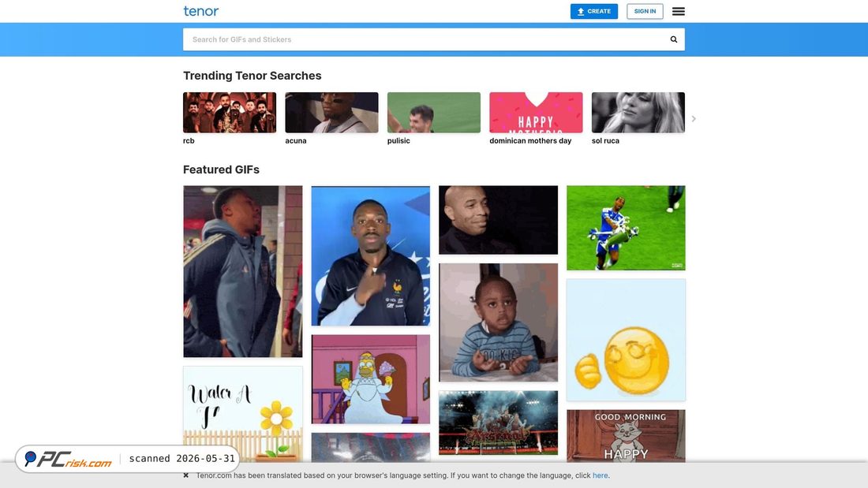Open the acuna trending thumbnail
The width and height of the screenshot is (868, 488).
(331, 112)
